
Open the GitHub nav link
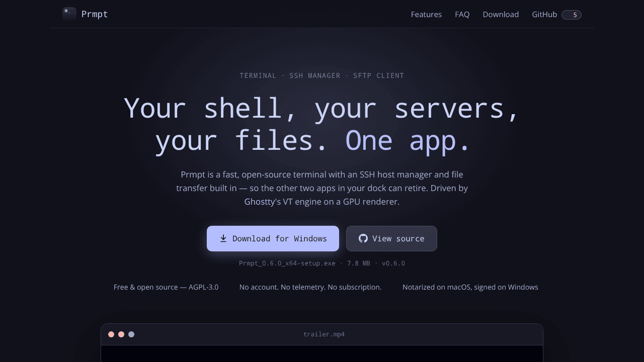coord(544,15)
